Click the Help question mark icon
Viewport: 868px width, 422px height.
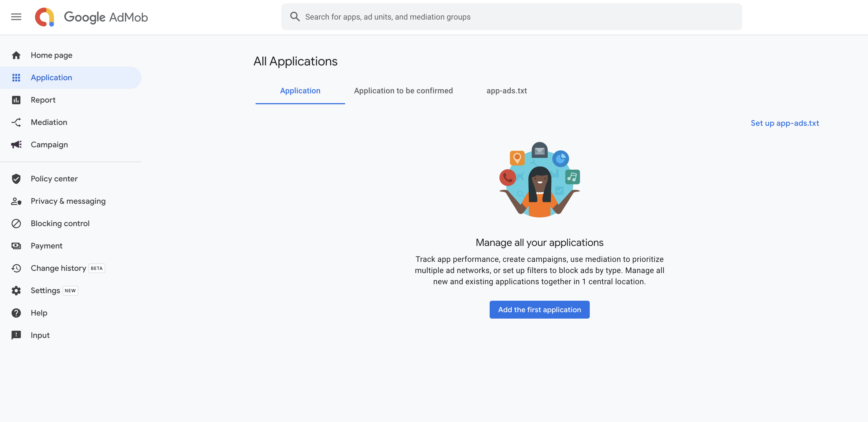click(16, 313)
